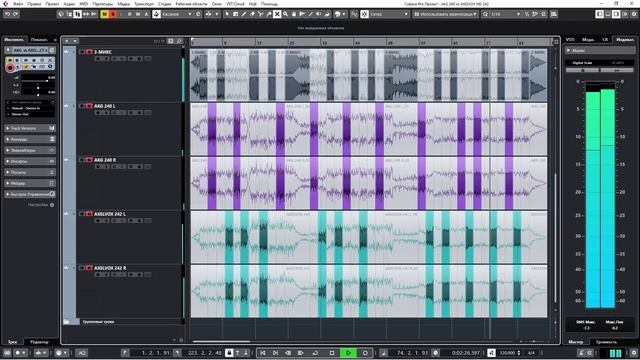Screen dimensions: 640x360
Task: Open the quantize preset 1/16 dropdown
Action: [x=505, y=14]
